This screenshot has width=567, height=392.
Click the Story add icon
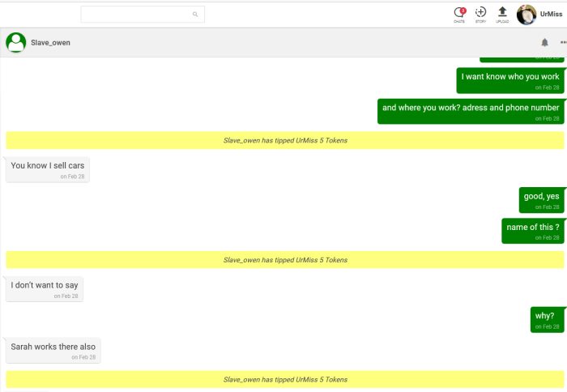pyautogui.click(x=480, y=13)
